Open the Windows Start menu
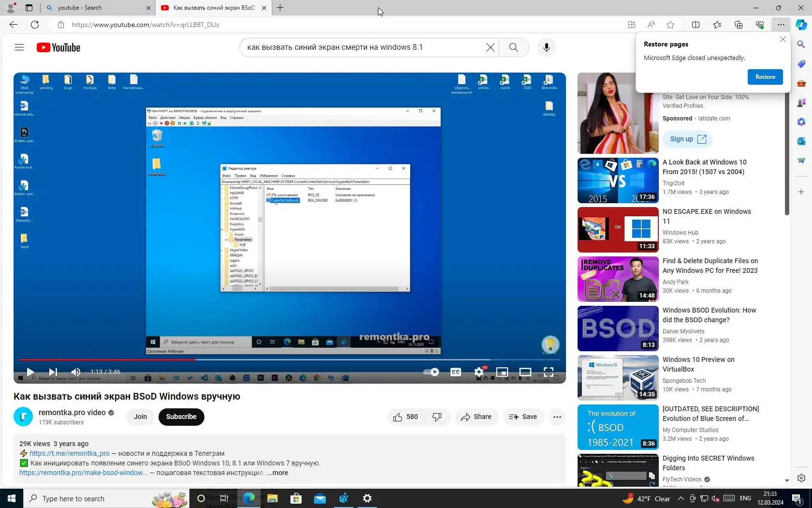 tap(12, 498)
